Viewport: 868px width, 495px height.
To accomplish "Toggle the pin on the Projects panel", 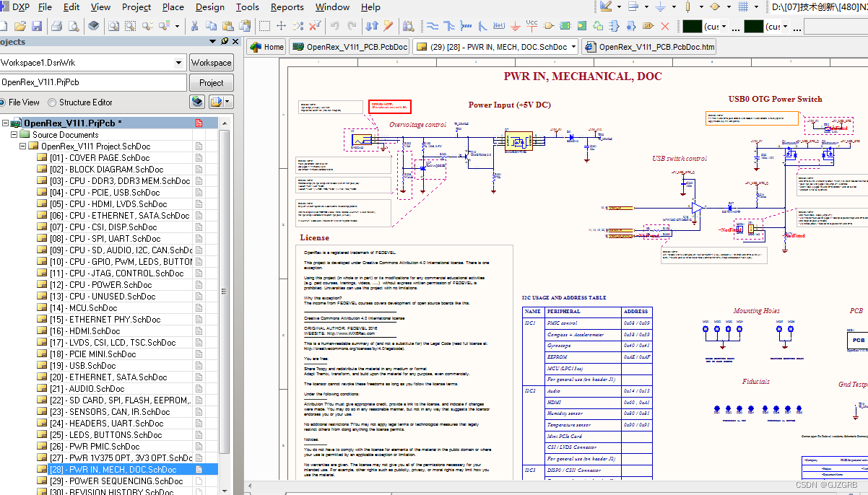I will 224,41.
